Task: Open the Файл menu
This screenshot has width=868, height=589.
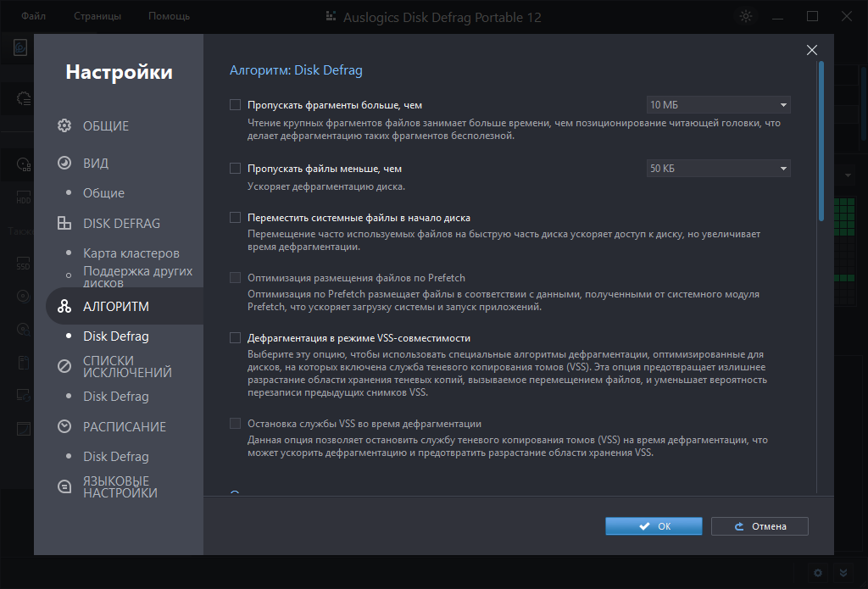Action: click(x=33, y=16)
